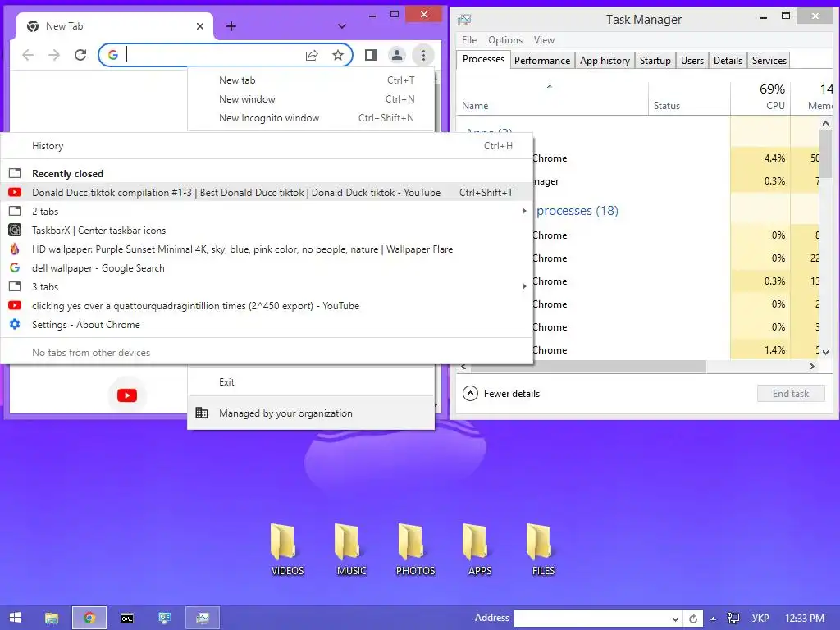Screen dimensions: 840x630
Task: Reopen dell wallpaper Google Search
Action: click(x=267, y=268)
